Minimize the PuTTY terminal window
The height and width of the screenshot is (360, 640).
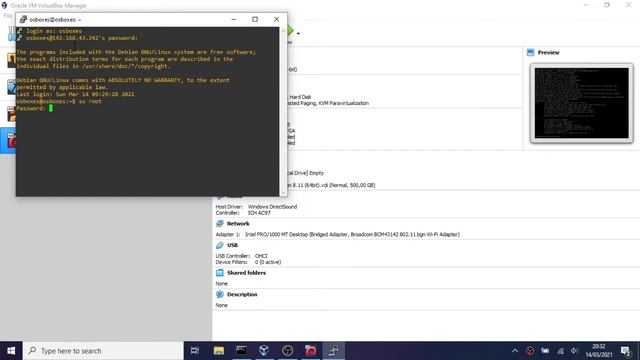click(234, 19)
